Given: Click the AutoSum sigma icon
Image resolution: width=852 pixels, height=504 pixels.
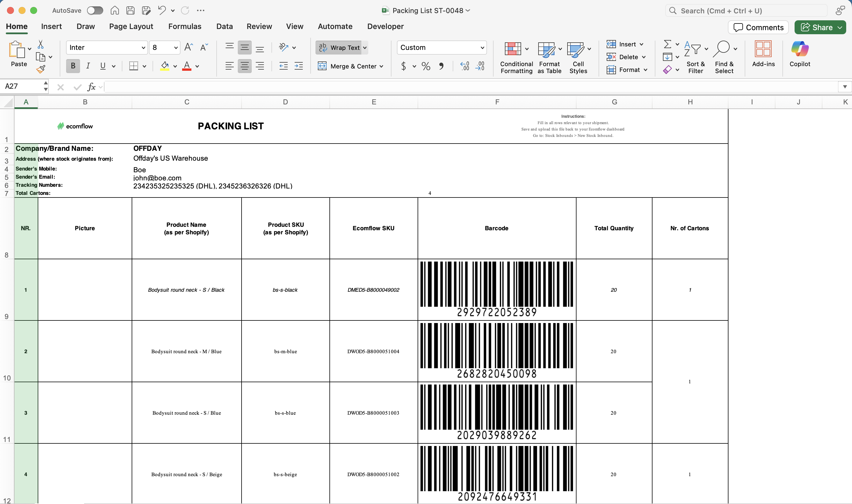Looking at the screenshot, I should click(x=667, y=44).
